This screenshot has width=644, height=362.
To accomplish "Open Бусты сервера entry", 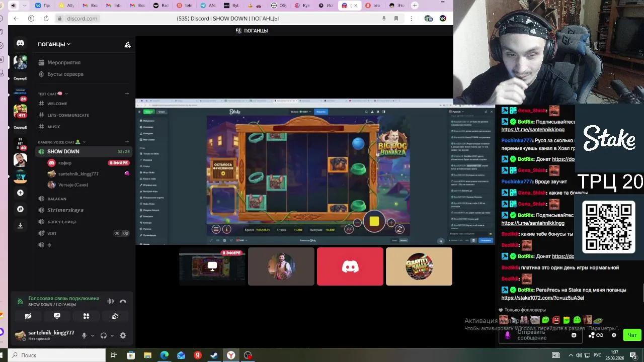I will tap(65, 74).
